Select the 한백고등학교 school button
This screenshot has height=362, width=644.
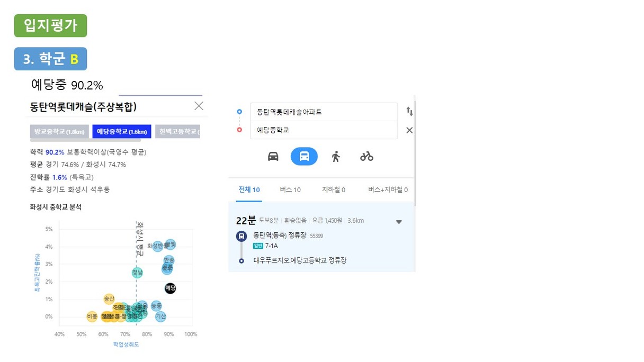point(177,131)
